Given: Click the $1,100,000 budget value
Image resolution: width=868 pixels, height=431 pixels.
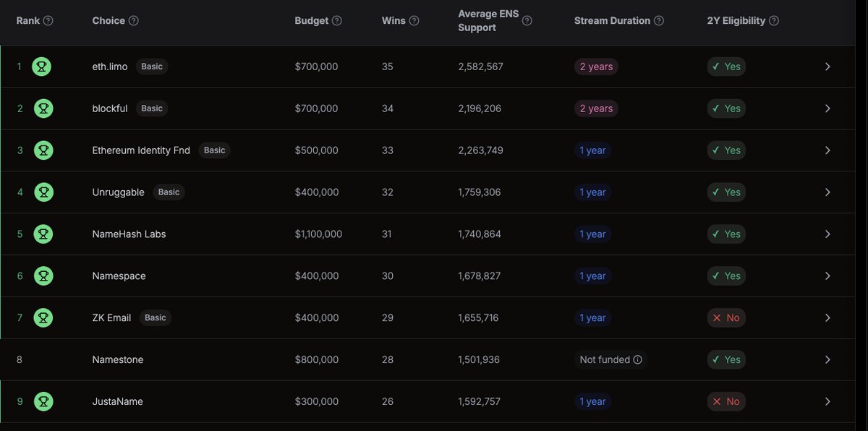Looking at the screenshot, I should point(318,234).
